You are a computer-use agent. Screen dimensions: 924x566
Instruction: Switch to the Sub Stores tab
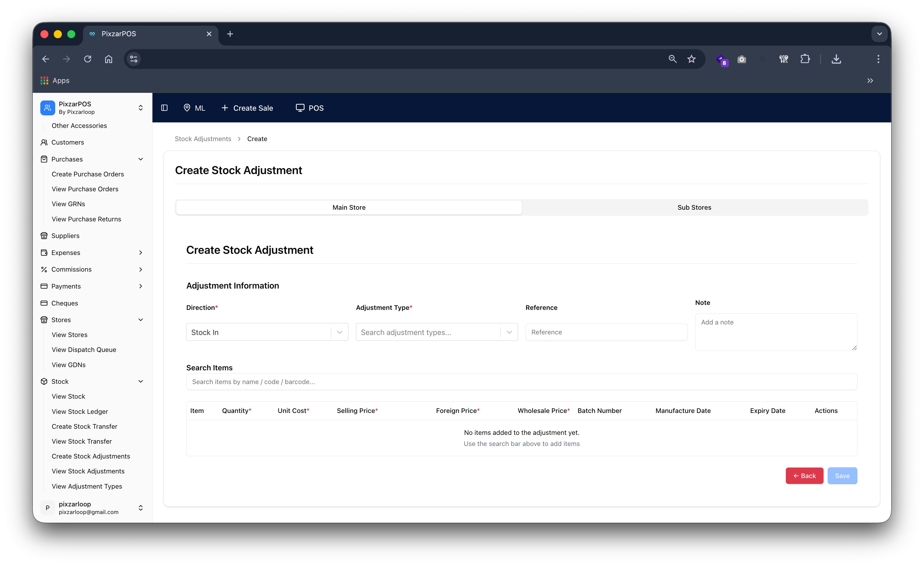(x=694, y=207)
